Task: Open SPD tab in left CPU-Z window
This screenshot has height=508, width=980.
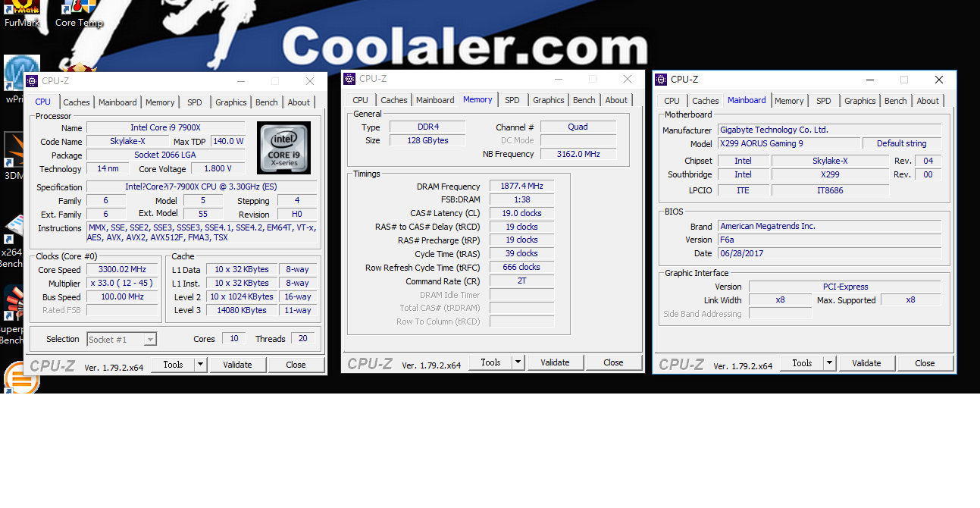Action: [x=195, y=102]
